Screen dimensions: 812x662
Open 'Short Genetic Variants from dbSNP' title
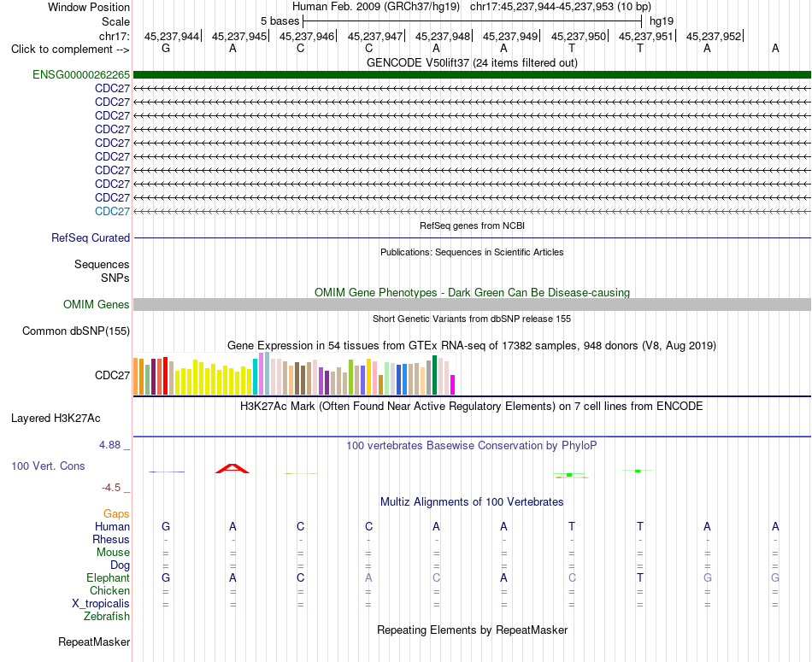click(472, 319)
